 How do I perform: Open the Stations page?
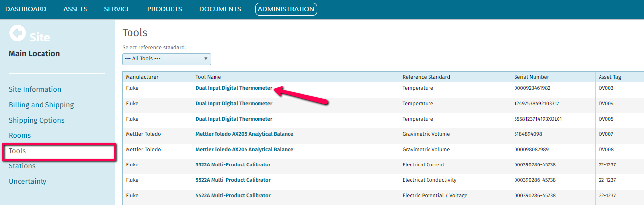22,166
